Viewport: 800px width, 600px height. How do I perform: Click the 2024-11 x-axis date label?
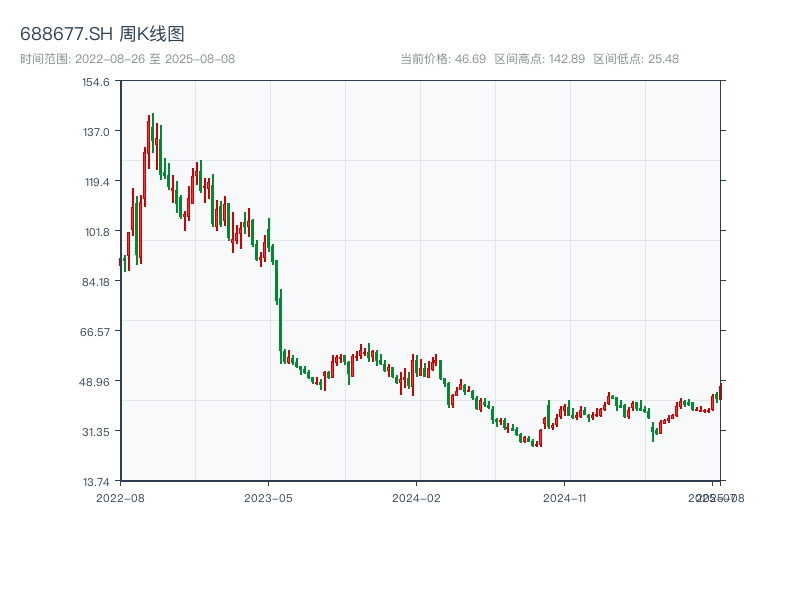pyautogui.click(x=565, y=497)
